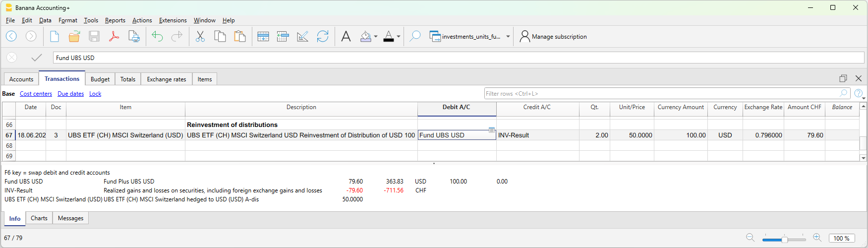Click Manage subscription button

[553, 37]
